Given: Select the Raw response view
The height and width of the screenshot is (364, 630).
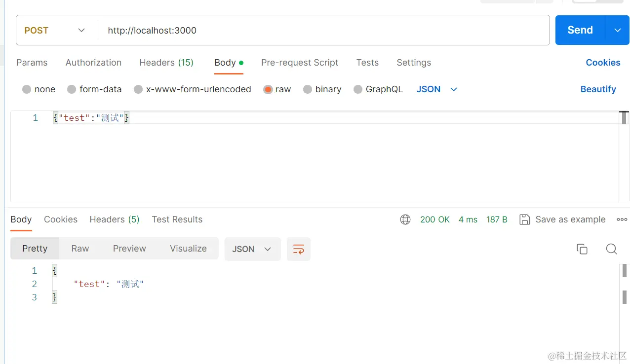Looking at the screenshot, I should click(x=80, y=249).
